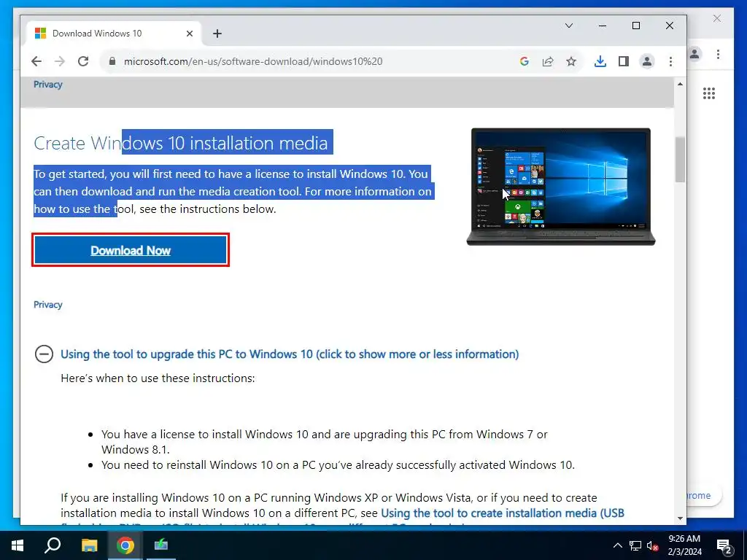Click the address bar URL
This screenshot has height=560, width=747.
point(253,61)
